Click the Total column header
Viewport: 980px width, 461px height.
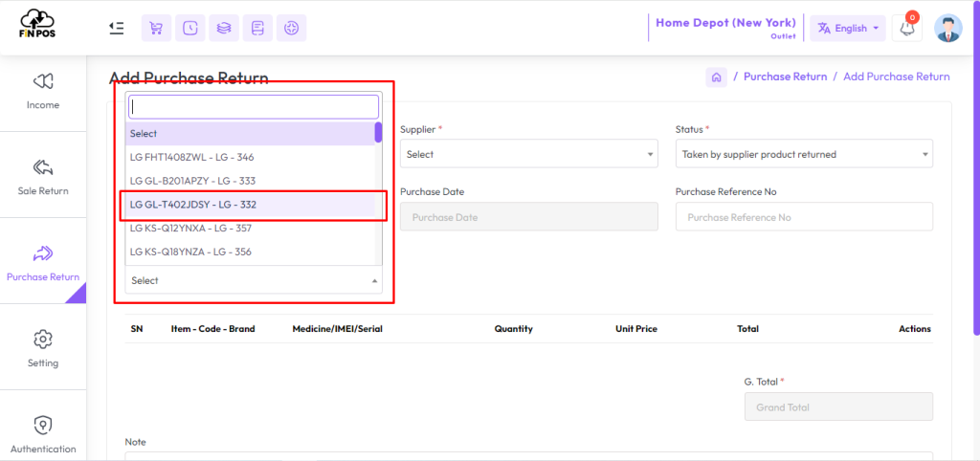click(x=747, y=329)
